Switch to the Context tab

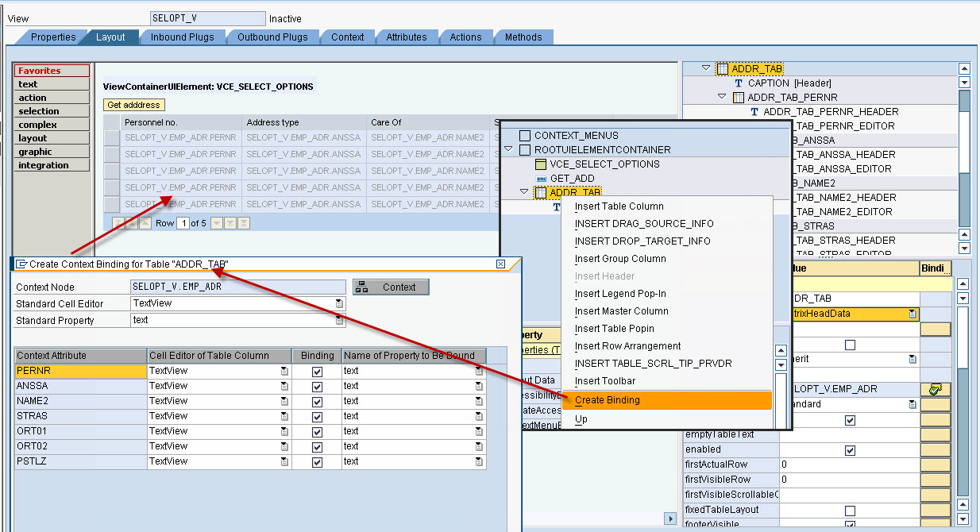(348, 37)
